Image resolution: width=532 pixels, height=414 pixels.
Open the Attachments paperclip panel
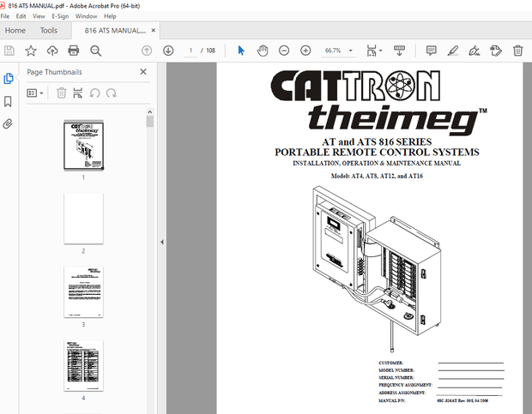coord(8,124)
